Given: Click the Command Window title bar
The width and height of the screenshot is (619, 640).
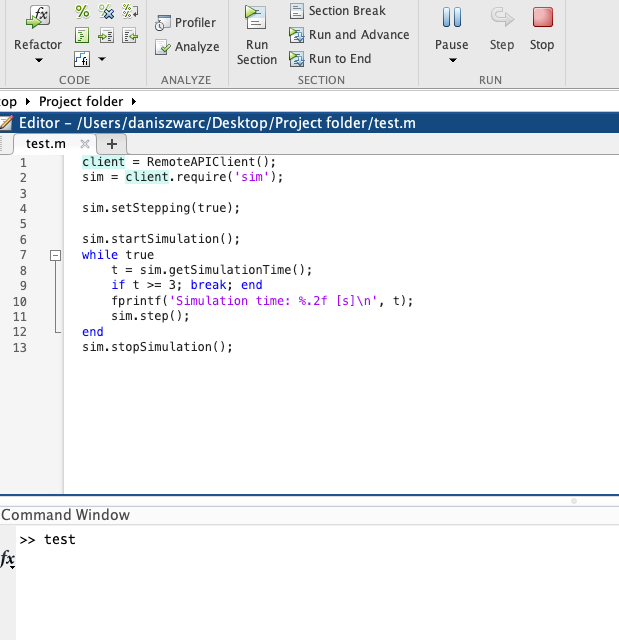Looking at the screenshot, I should (x=309, y=515).
